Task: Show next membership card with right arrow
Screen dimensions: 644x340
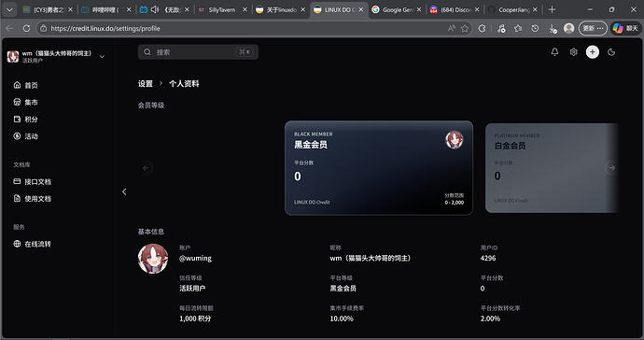Action: point(610,168)
